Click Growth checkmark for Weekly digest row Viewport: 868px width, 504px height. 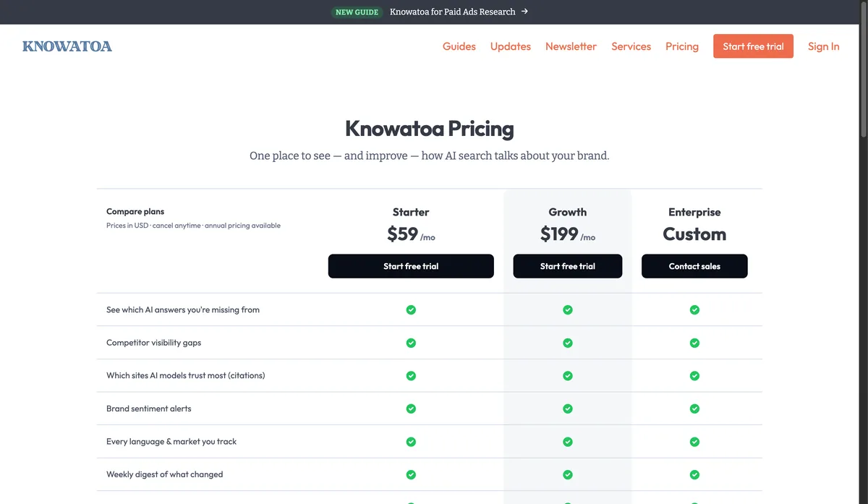pyautogui.click(x=568, y=475)
